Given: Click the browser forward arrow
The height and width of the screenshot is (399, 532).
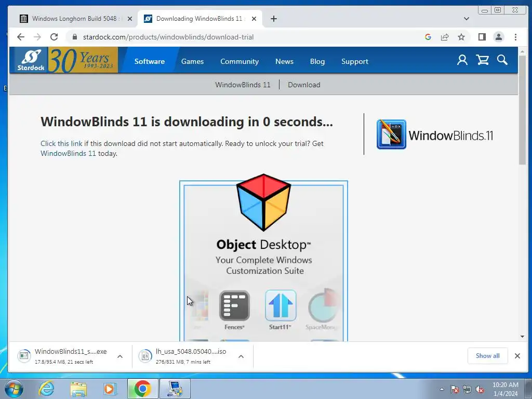Looking at the screenshot, I should tap(37, 37).
